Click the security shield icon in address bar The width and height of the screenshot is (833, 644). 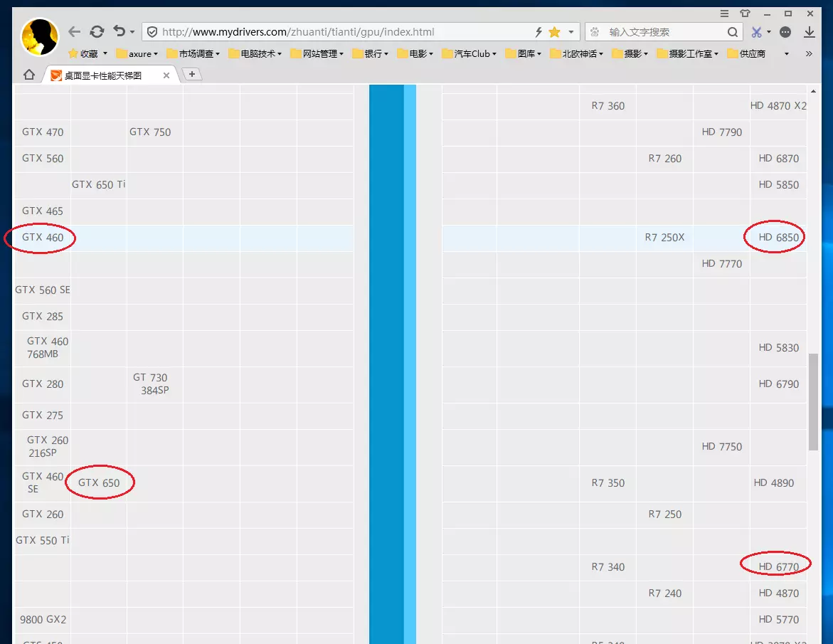tap(152, 32)
